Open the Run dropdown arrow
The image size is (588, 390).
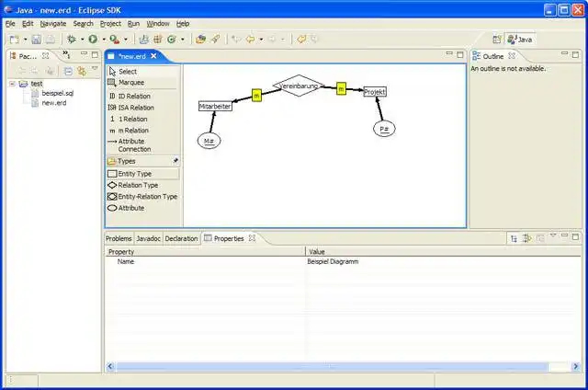coord(104,39)
